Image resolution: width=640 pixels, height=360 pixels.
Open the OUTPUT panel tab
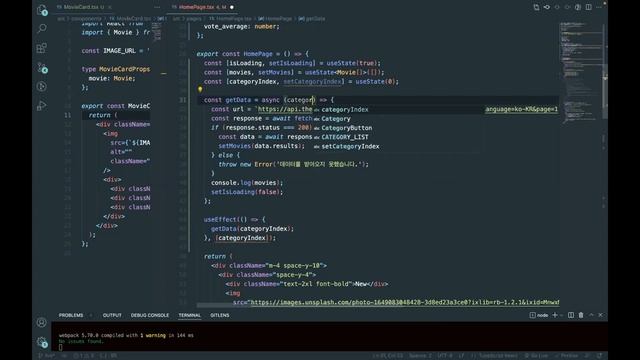tap(112, 315)
